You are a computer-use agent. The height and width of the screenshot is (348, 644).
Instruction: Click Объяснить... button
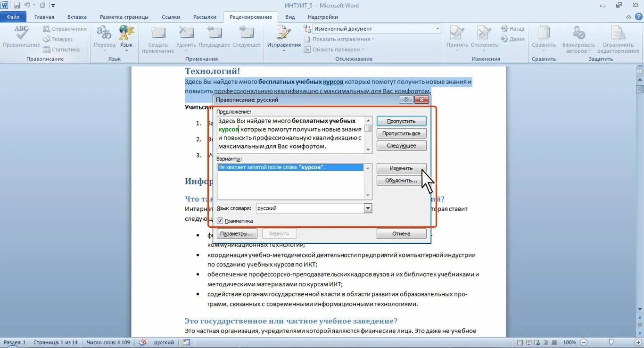click(x=402, y=181)
